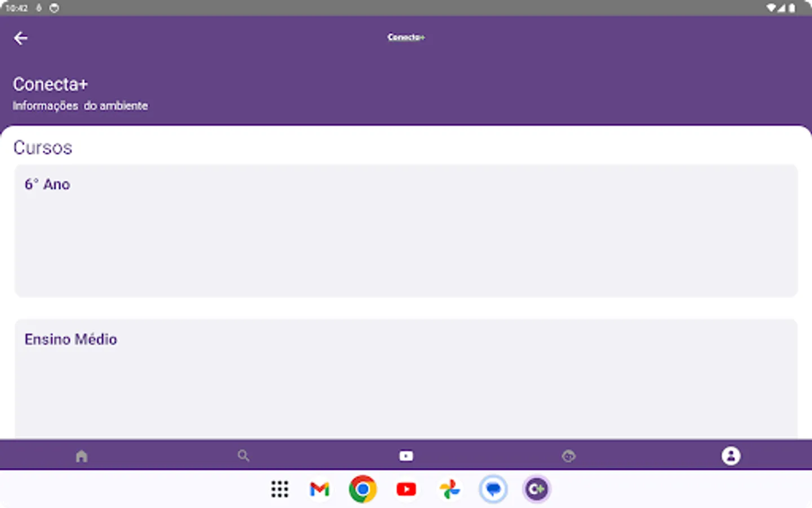Screen dimensions: 812x508
Task: Open YouTube from the taskbar
Action: [x=406, y=489]
